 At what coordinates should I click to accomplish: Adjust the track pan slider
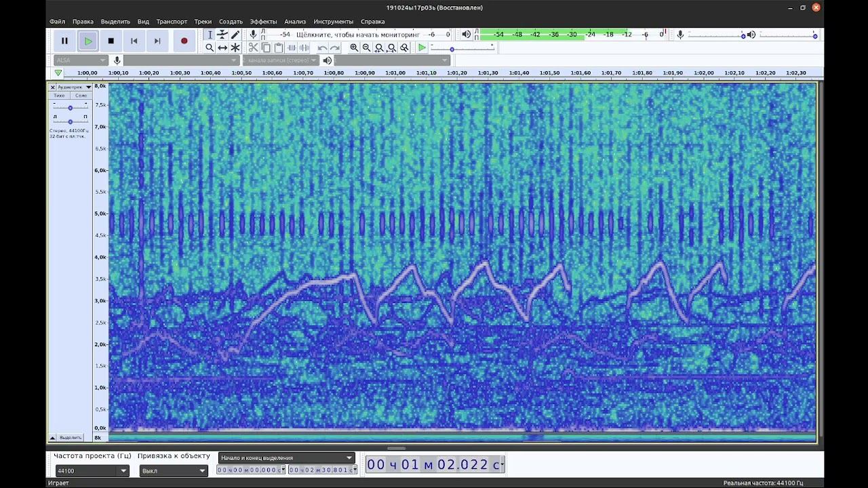point(70,121)
